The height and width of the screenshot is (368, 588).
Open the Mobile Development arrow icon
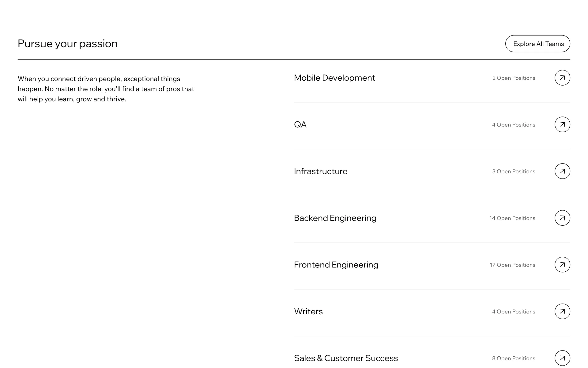click(562, 78)
